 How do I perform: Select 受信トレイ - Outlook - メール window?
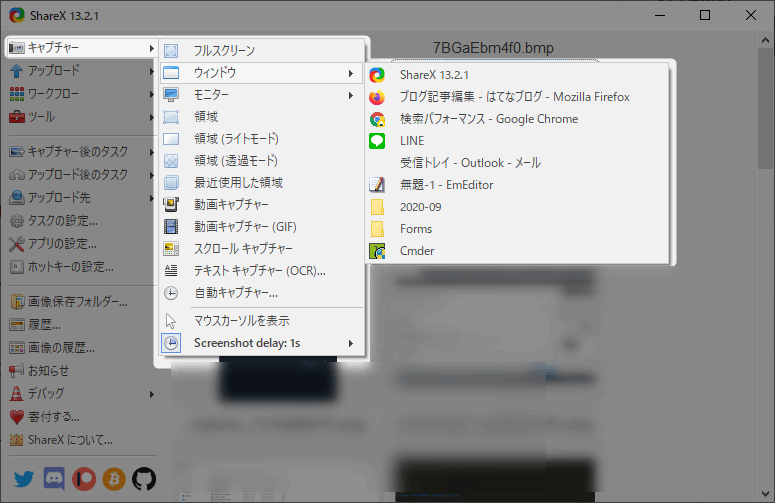[x=518, y=163]
